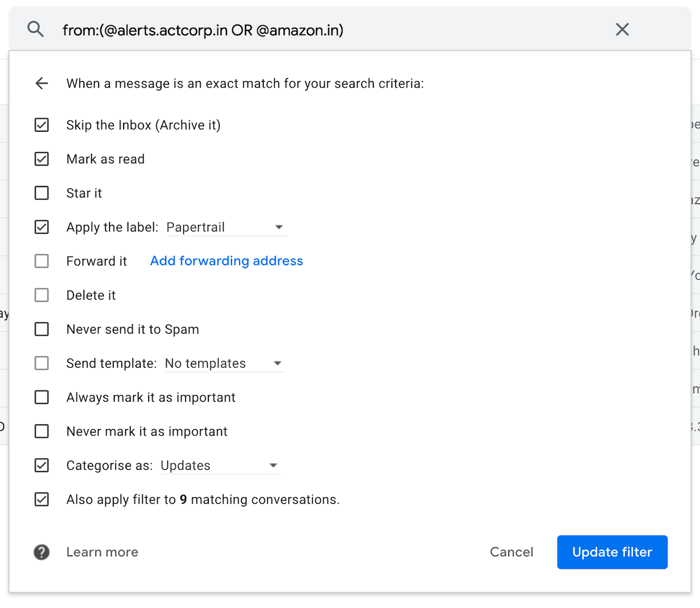Click the help question mark icon
The width and height of the screenshot is (700, 608).
click(41, 552)
